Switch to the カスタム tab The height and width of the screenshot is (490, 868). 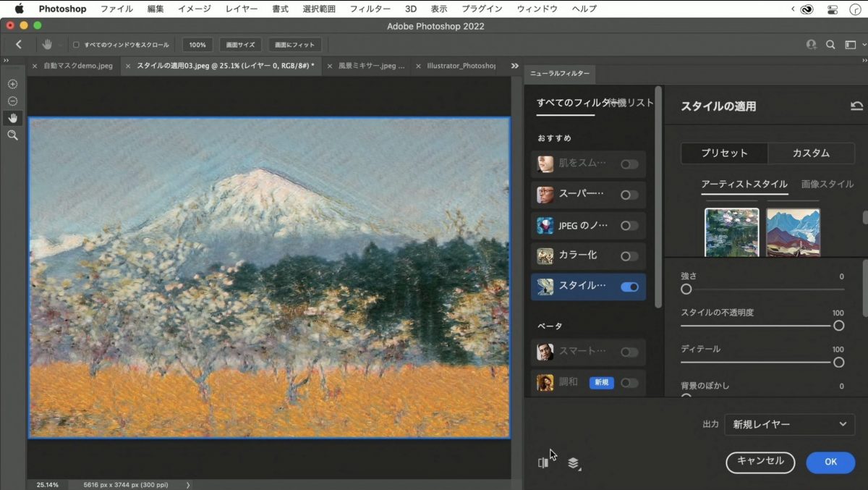pos(811,153)
